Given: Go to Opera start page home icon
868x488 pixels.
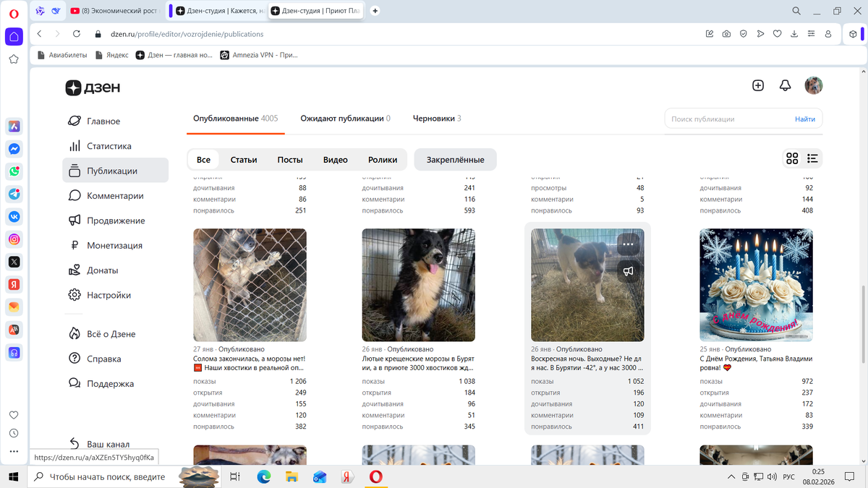Looking at the screenshot, I should click(14, 36).
